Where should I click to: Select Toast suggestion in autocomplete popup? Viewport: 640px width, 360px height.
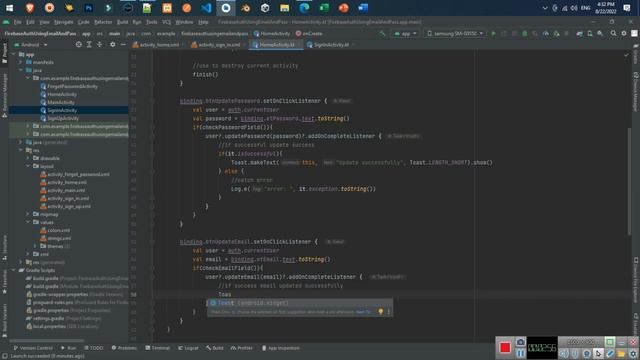click(x=300, y=303)
